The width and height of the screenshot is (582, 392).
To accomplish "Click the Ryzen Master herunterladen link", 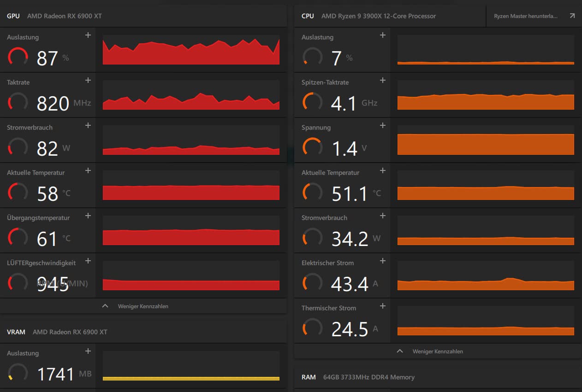I will [526, 16].
